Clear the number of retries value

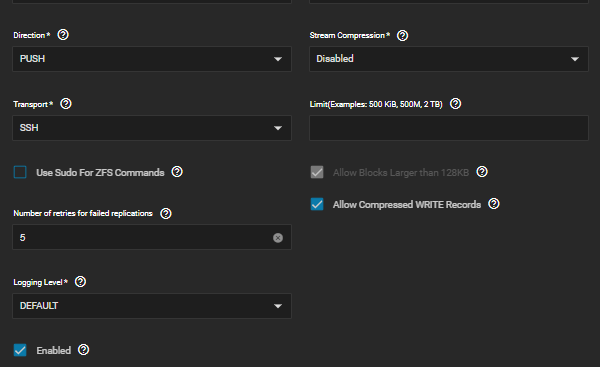point(278,238)
